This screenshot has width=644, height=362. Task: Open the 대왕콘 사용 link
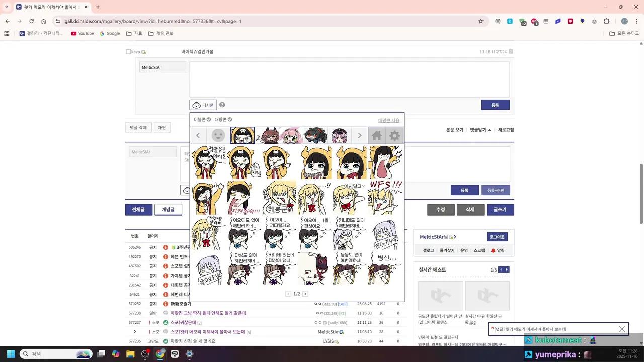point(389,120)
